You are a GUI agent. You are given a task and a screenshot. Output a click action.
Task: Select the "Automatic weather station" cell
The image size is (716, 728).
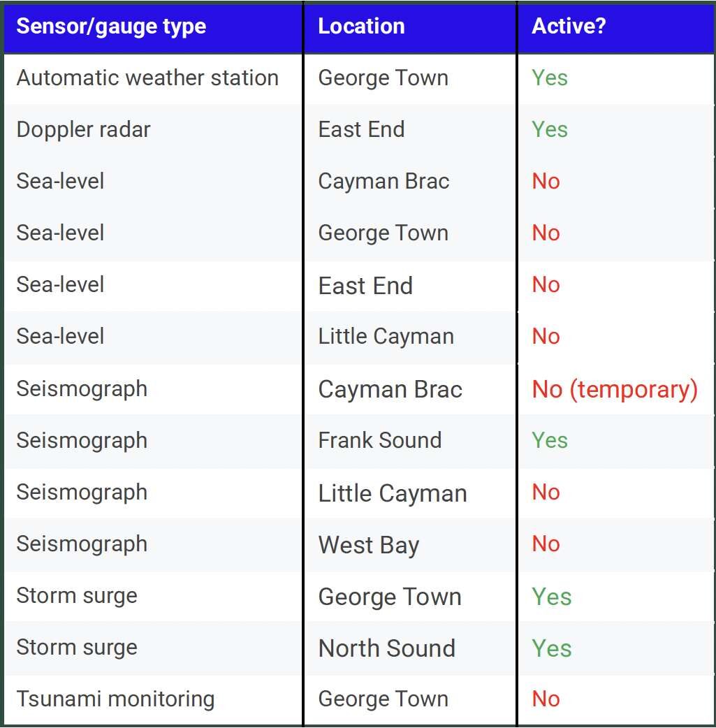tap(147, 78)
